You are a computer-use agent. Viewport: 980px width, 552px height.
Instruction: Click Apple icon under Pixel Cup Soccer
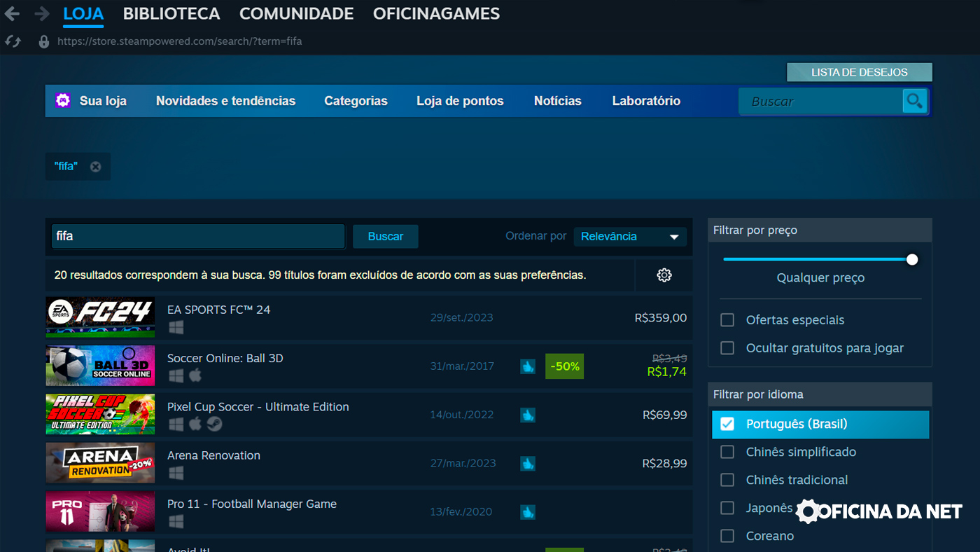pyautogui.click(x=195, y=424)
